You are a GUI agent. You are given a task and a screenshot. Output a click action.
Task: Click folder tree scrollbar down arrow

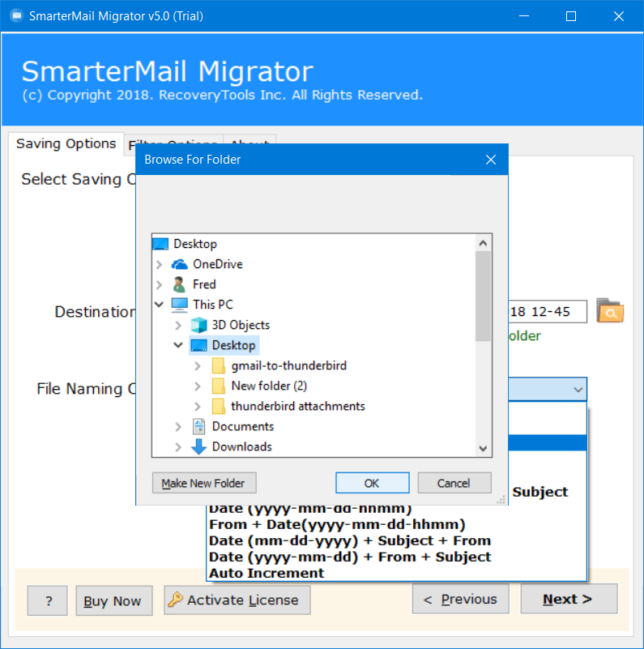click(x=483, y=448)
